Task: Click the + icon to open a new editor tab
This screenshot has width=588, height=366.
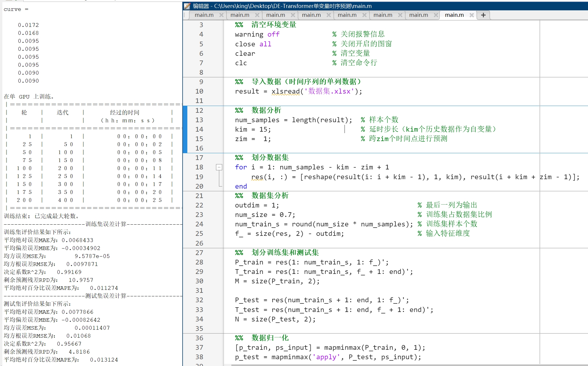Action: [x=483, y=15]
